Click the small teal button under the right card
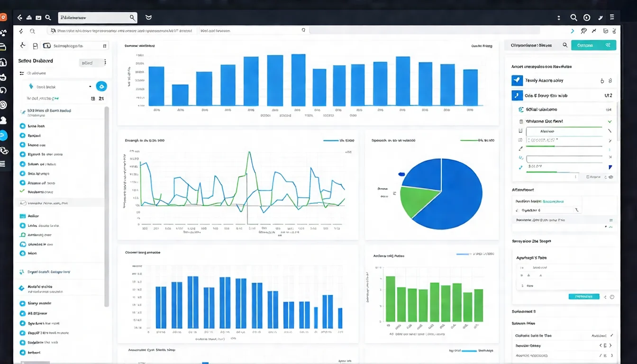637x364 pixels. (x=583, y=297)
